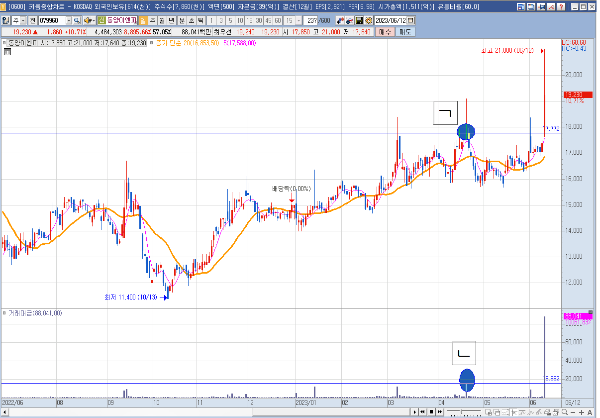This screenshot has width=600, height=418.
Task: Click the date field 2023/06/12
Action: (390, 20)
